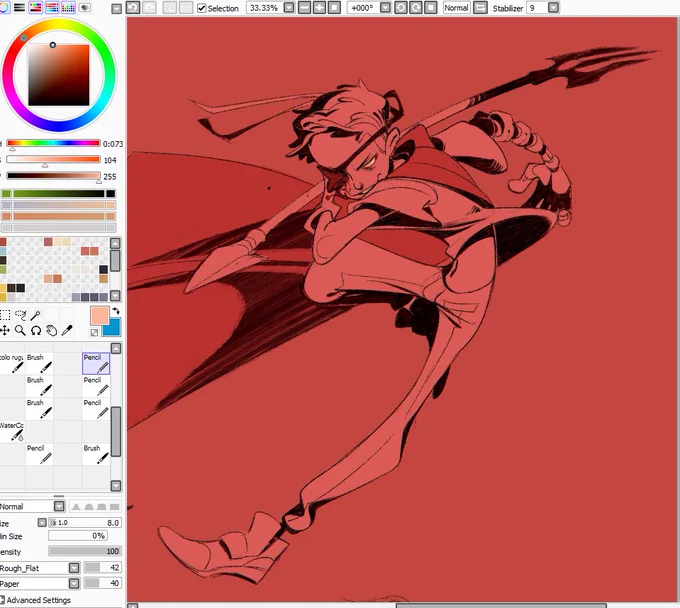Select Pencil preset in the third row
Viewport: 680px width, 608px height.
coord(96,409)
